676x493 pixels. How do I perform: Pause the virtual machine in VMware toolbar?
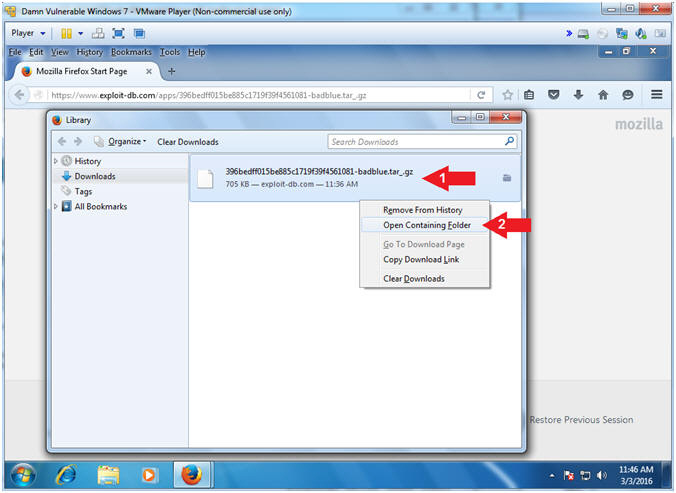pyautogui.click(x=66, y=33)
